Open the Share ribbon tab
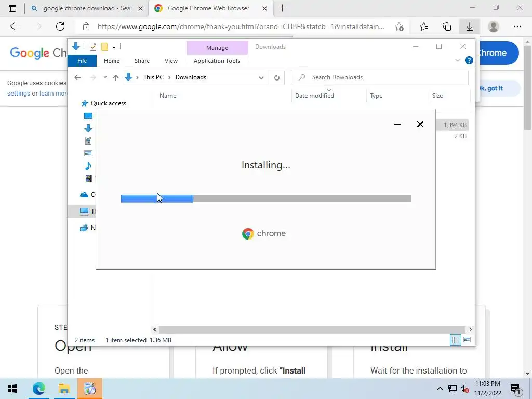The image size is (532, 399). point(142,61)
